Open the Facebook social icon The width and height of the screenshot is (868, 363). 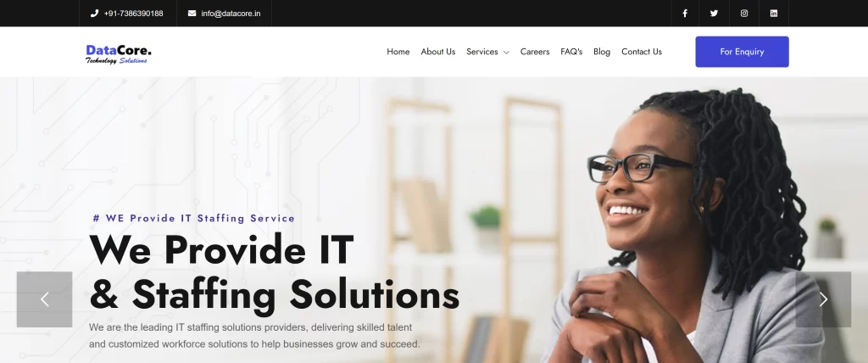click(x=685, y=14)
